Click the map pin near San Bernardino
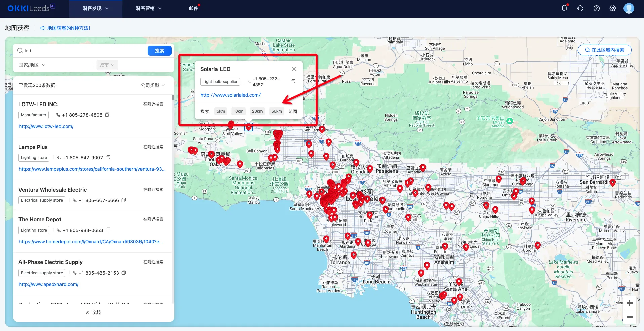 click(x=613, y=182)
